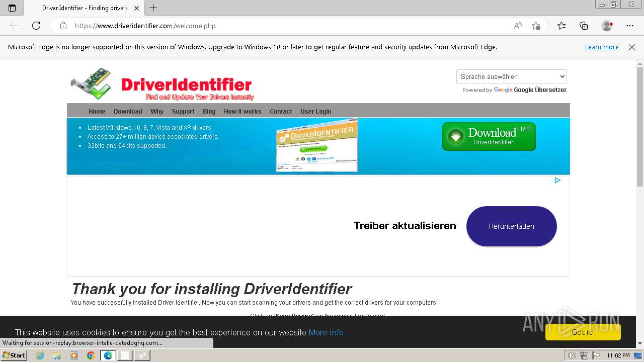The image size is (644, 362).
Task: Open a new browser tab
Action: 153,8
